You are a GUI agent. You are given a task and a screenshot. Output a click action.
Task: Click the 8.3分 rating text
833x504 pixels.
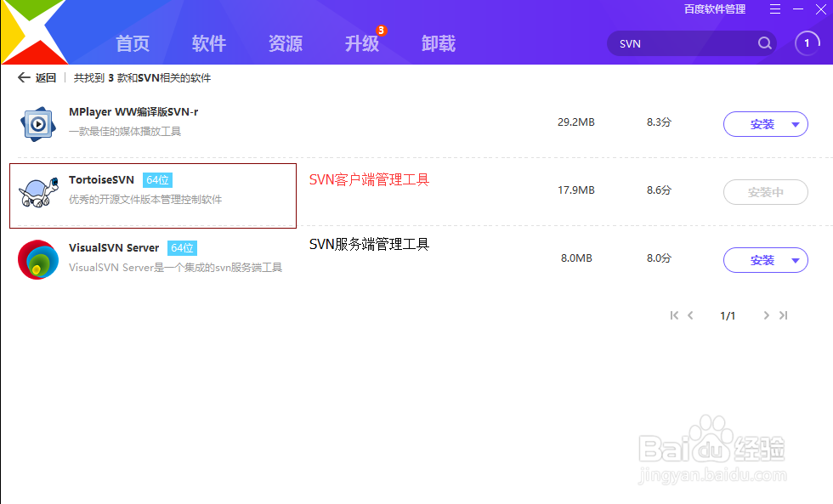click(x=660, y=122)
